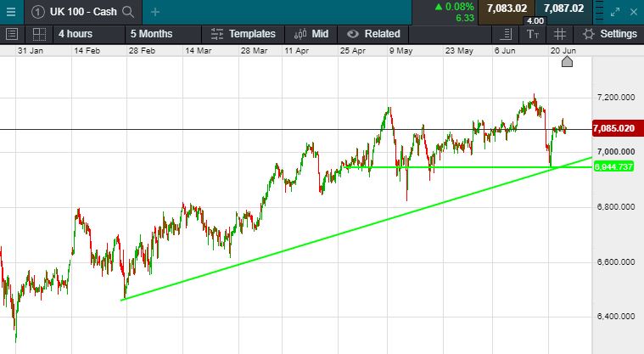
Task: Expand the chart to full screen
Action: click(x=615, y=12)
